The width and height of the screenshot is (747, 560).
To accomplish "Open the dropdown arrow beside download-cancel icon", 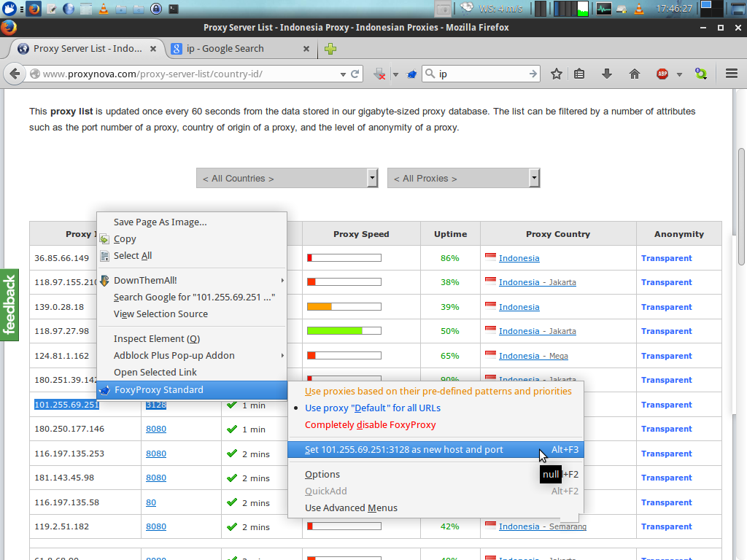I will coord(395,74).
